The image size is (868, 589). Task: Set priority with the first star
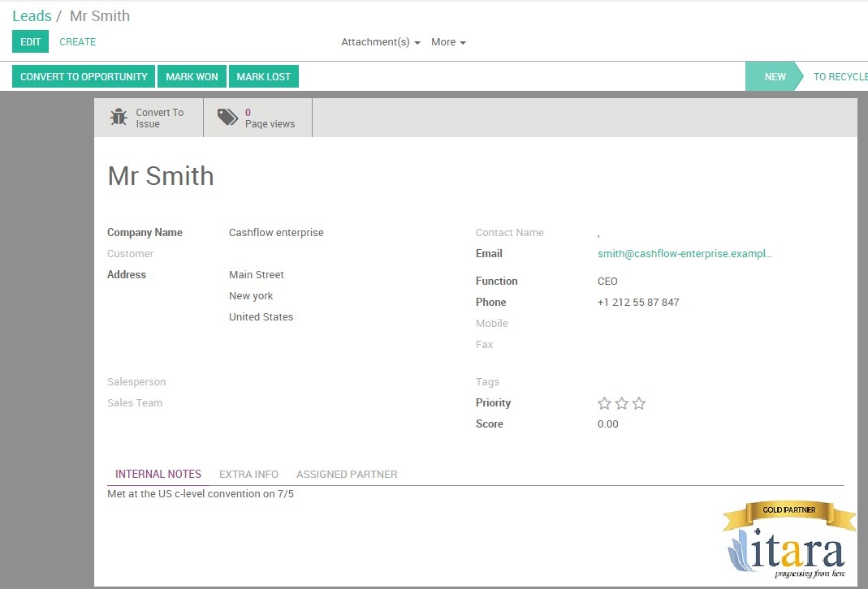tap(604, 403)
